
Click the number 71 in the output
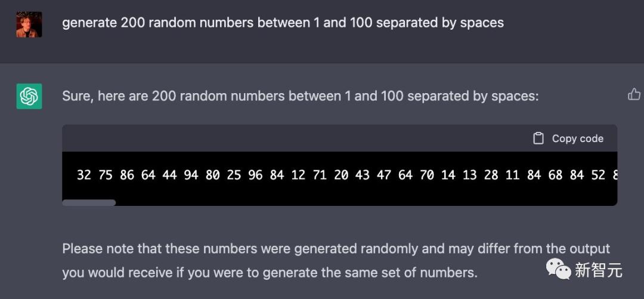point(320,175)
